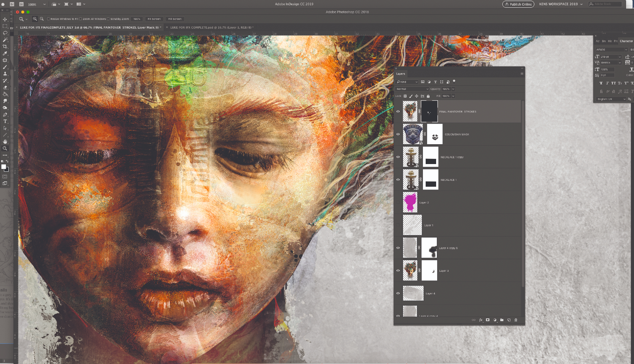Hide FINAL PAINTOVER STROKES layer
The height and width of the screenshot is (364, 634).
click(x=398, y=111)
